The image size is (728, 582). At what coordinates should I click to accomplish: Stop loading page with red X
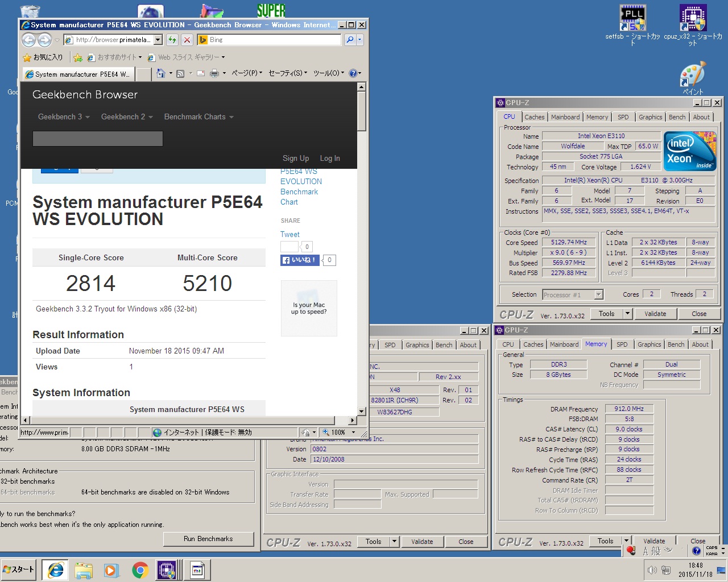point(187,40)
